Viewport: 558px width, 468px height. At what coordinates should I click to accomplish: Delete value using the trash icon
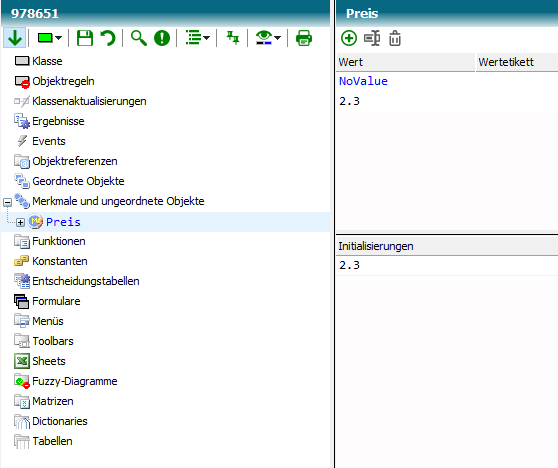pyautogui.click(x=395, y=38)
